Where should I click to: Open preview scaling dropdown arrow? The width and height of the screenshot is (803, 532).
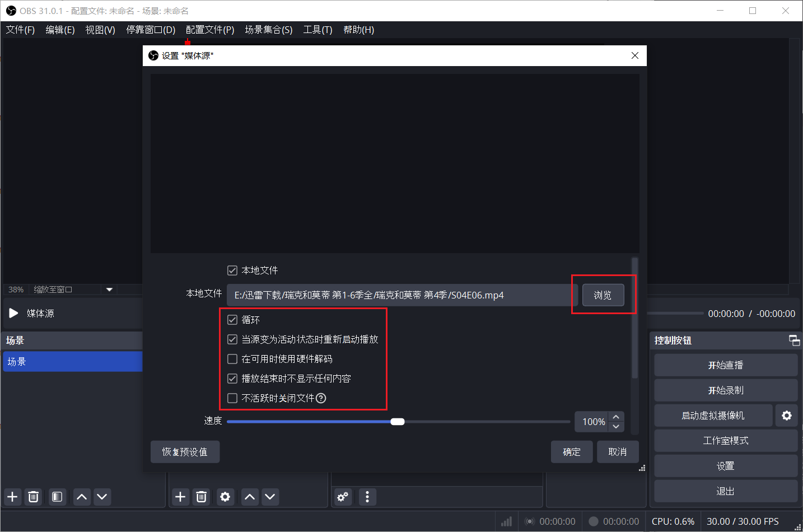pyautogui.click(x=109, y=290)
